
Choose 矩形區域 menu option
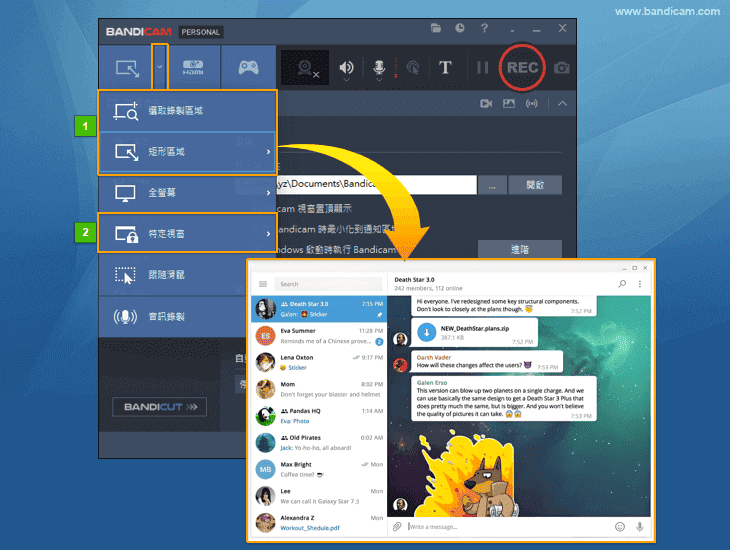[187, 152]
